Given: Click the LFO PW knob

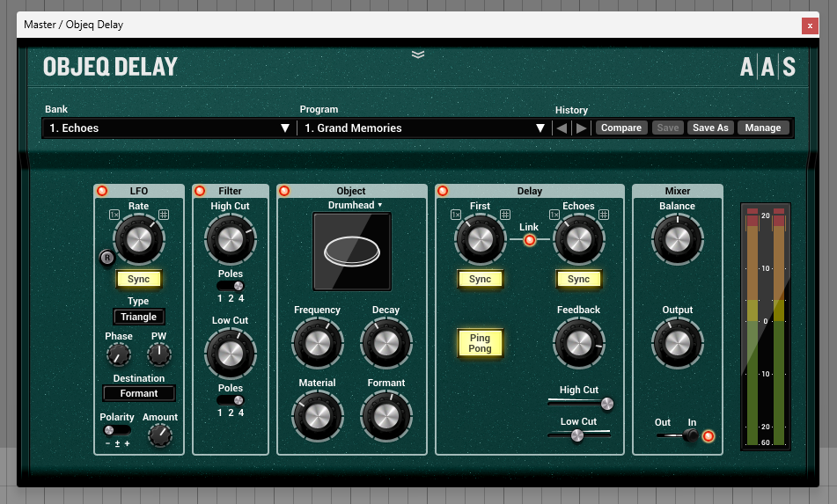Looking at the screenshot, I should (x=159, y=354).
